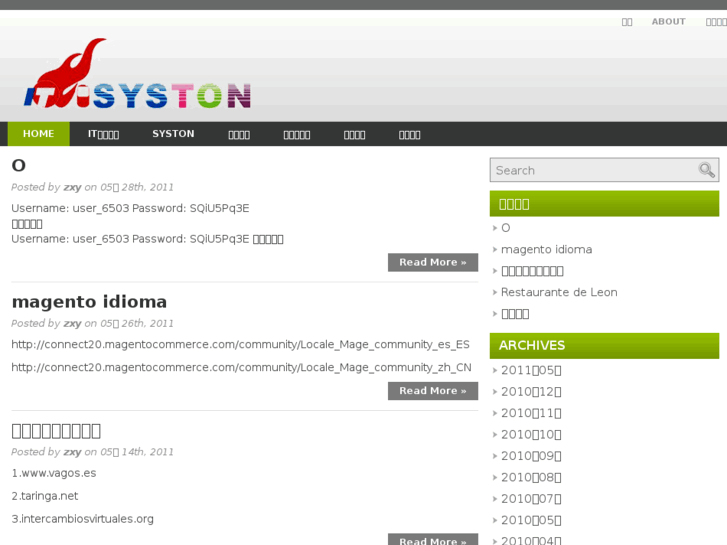Open the 2010 09 archive
727x545 pixels.
[531, 455]
